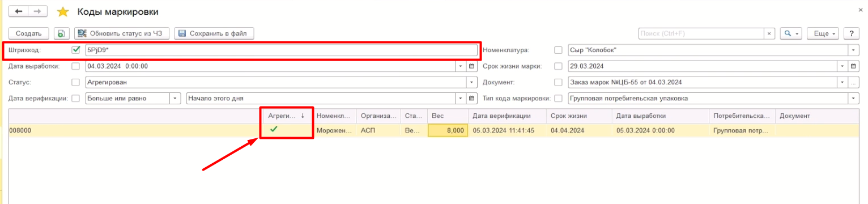Click the ellipsis button of Документ field
This screenshot has height=204, width=868.
pyautogui.click(x=854, y=82)
